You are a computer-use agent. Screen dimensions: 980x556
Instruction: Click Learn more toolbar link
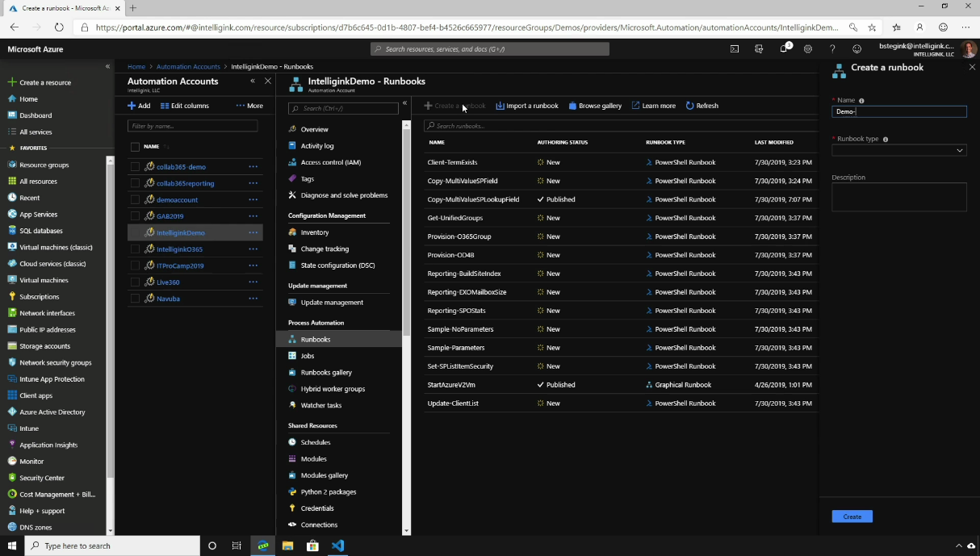tap(654, 106)
